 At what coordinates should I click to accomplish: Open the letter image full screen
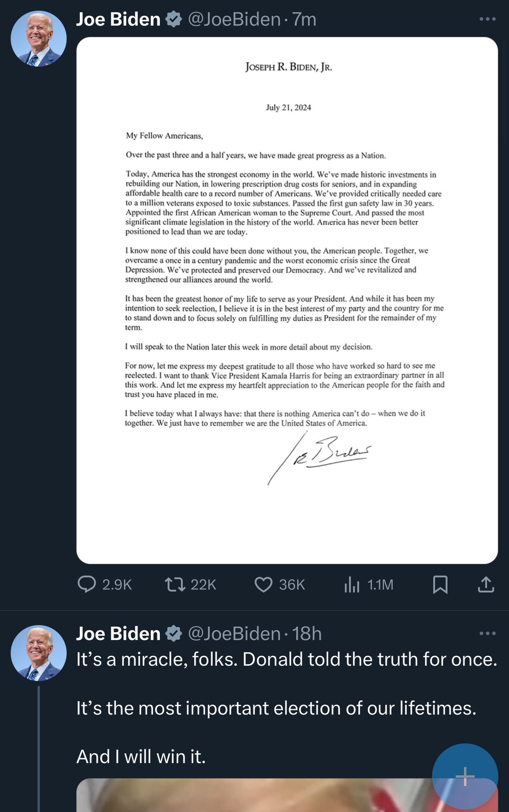point(287,300)
